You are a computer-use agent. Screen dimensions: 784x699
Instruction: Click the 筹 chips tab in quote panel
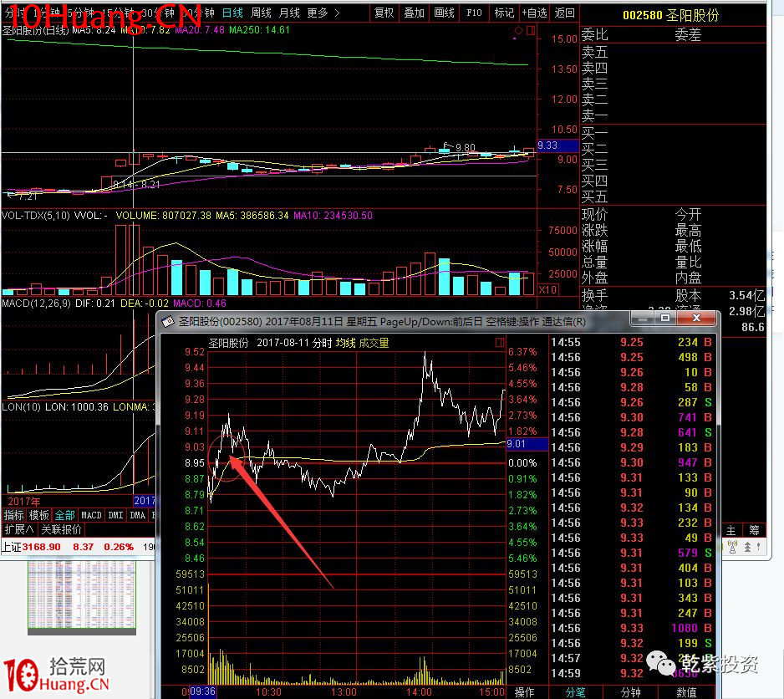point(754,530)
